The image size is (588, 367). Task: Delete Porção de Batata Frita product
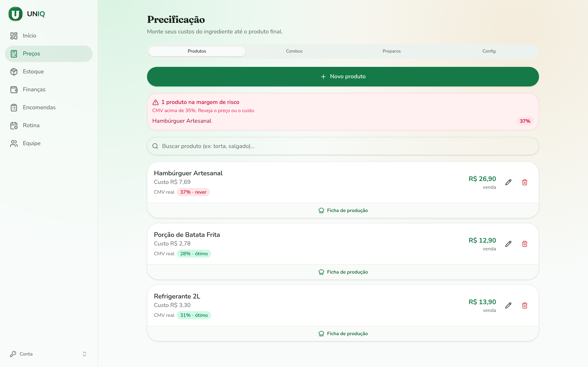525,244
